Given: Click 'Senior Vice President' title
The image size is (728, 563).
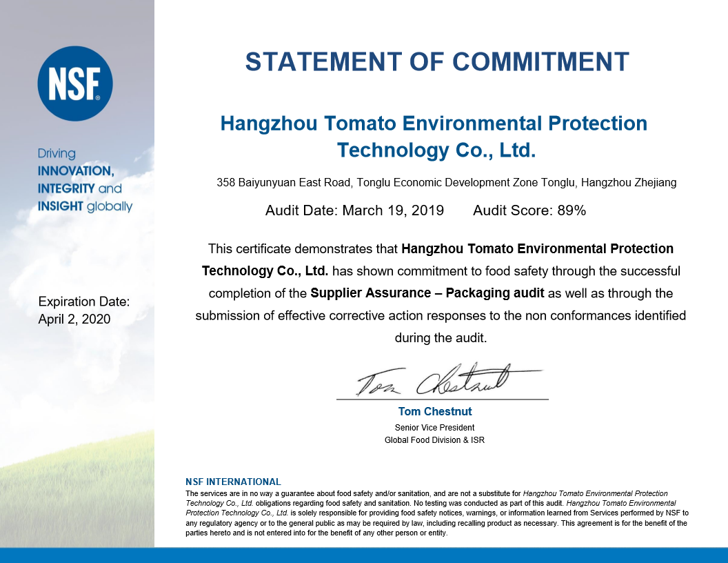Looking at the screenshot, I should (434, 427).
